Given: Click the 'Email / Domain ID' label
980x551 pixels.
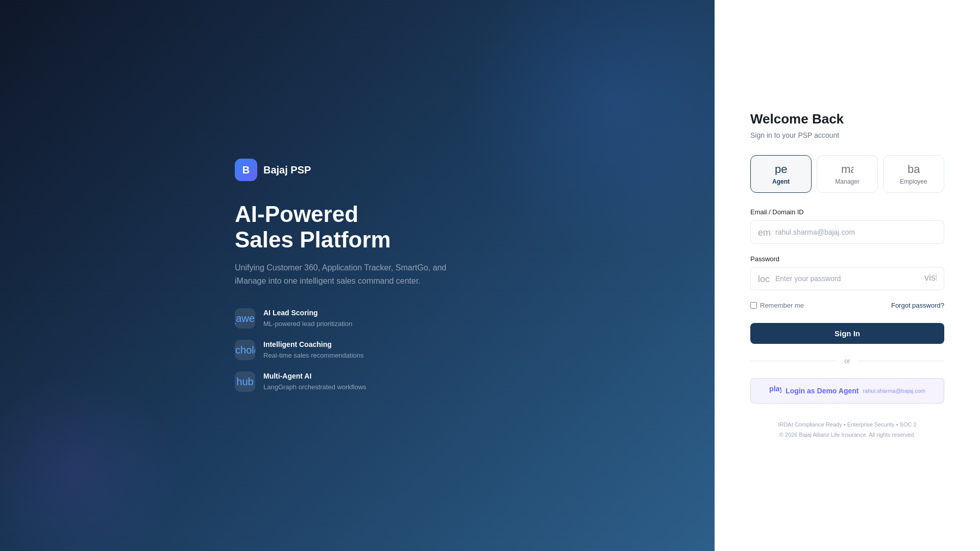Looking at the screenshot, I should [x=777, y=212].
